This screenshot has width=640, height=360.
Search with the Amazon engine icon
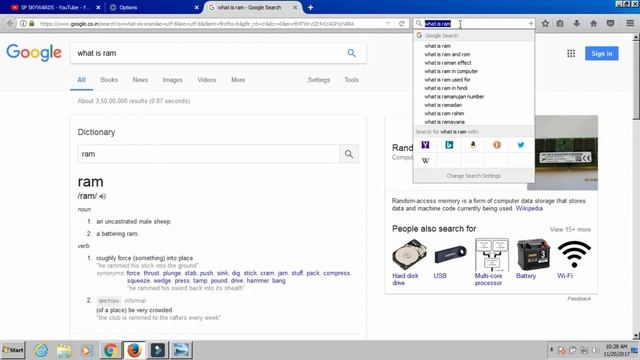[473, 145]
